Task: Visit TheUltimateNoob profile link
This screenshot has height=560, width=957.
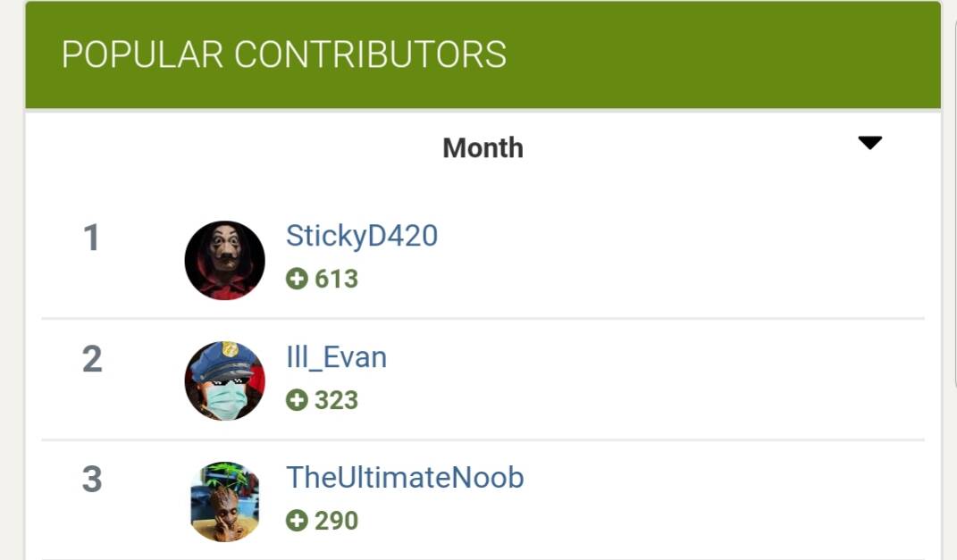Action: (x=405, y=478)
